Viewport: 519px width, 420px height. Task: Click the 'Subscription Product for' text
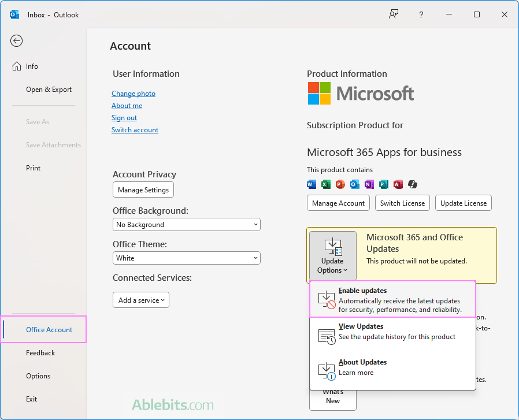point(355,125)
